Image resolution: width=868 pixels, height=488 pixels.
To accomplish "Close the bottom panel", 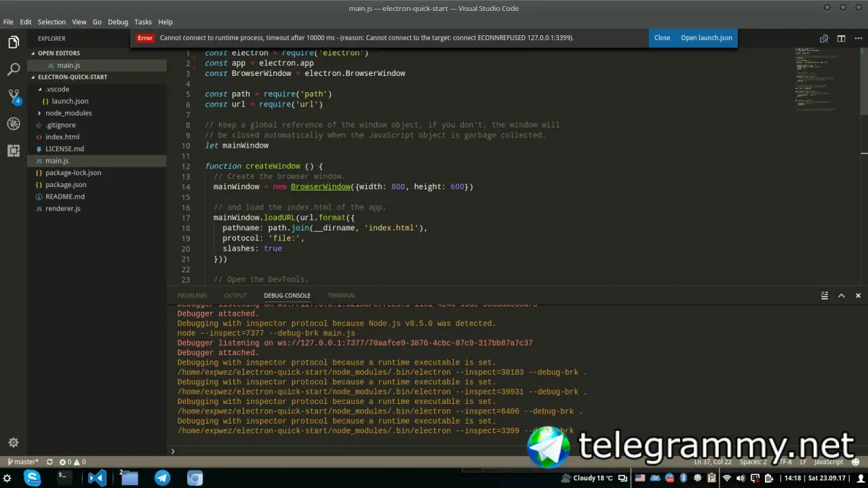I will (x=858, y=296).
